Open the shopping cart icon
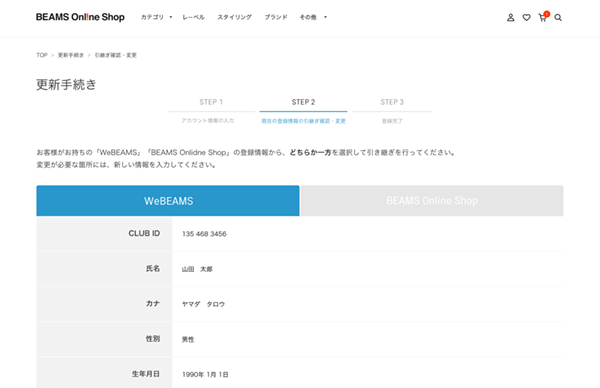The image size is (600, 388). [x=542, y=18]
